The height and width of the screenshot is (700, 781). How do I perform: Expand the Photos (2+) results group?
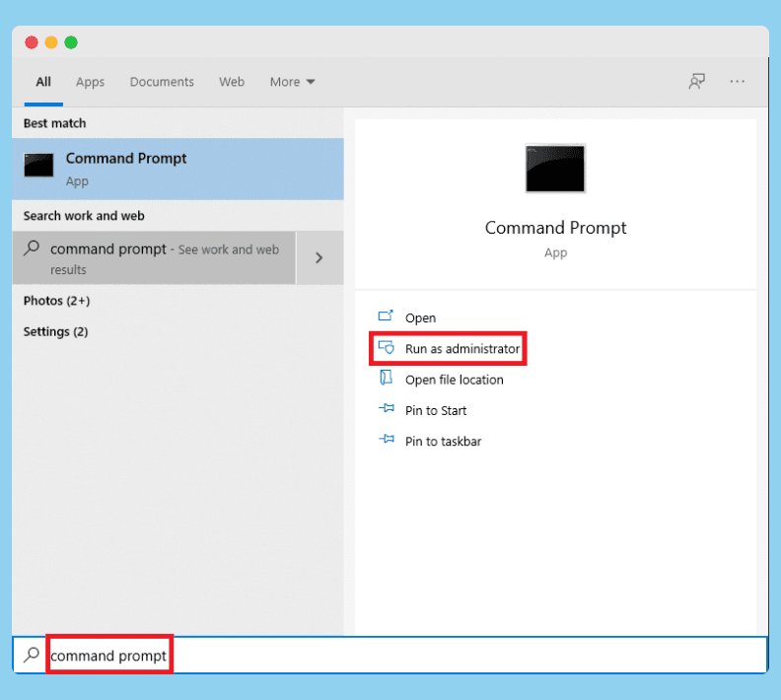(x=56, y=301)
